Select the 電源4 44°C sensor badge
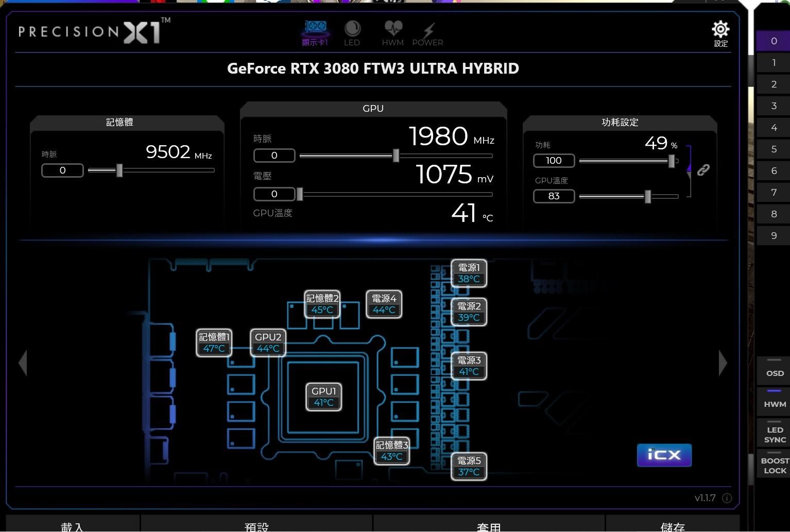 (384, 304)
